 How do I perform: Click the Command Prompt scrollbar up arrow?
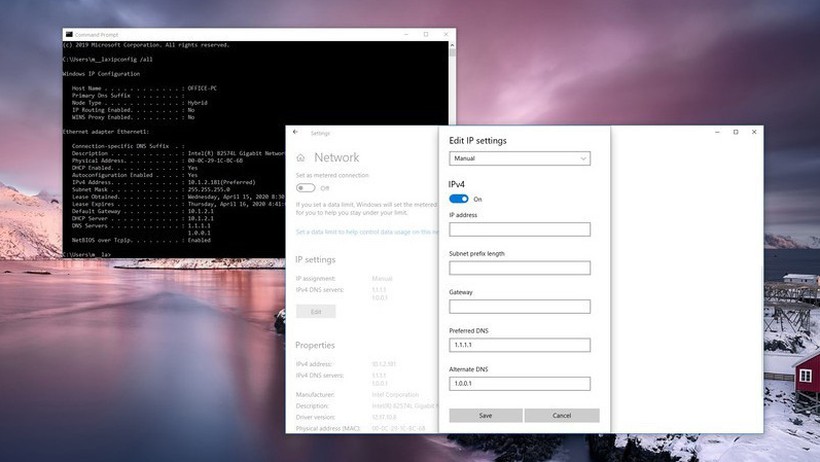(452, 45)
